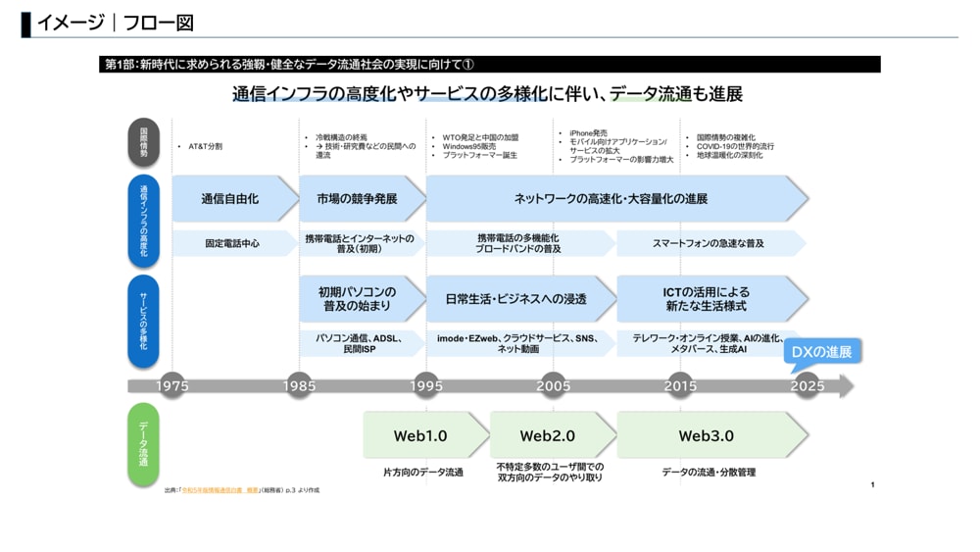Select the 1985 timeline marker
This screenshot has height=552, width=980.
[x=299, y=385]
